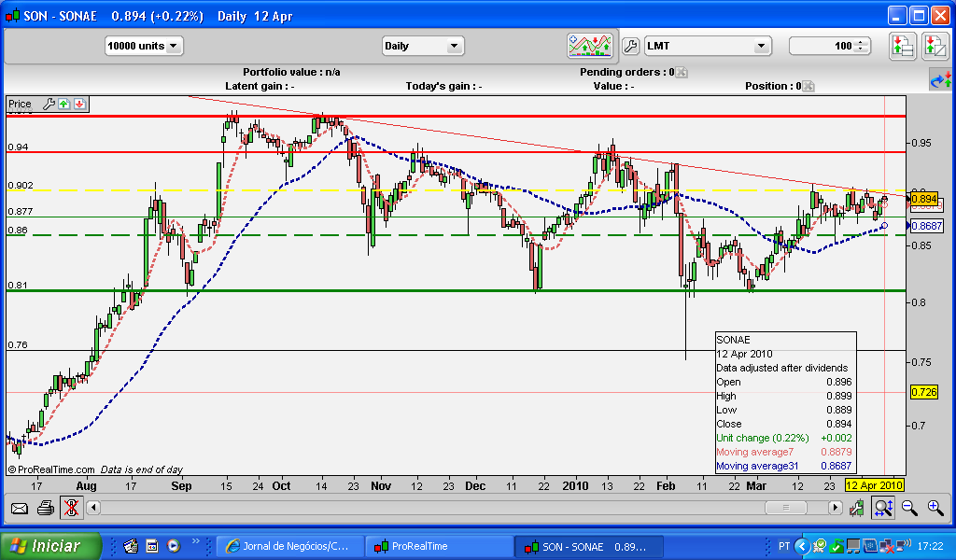Screen dimensions: 956x560
Task: Click the blue arrow trading toggle icon
Action: pos(941,80)
